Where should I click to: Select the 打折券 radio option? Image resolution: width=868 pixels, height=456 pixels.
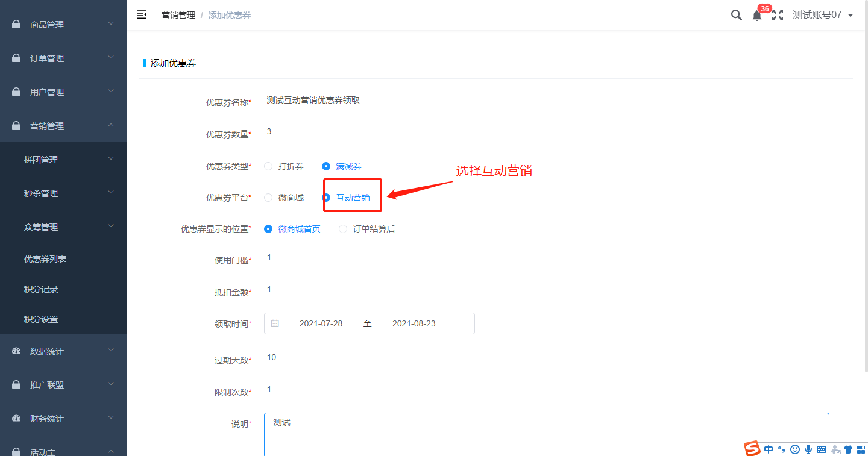click(x=268, y=166)
